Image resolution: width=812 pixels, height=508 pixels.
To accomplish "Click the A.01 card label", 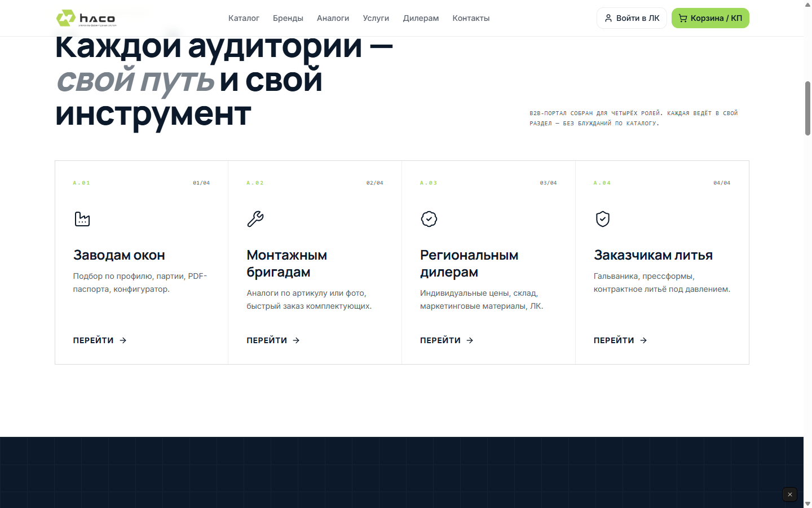I will tap(81, 183).
